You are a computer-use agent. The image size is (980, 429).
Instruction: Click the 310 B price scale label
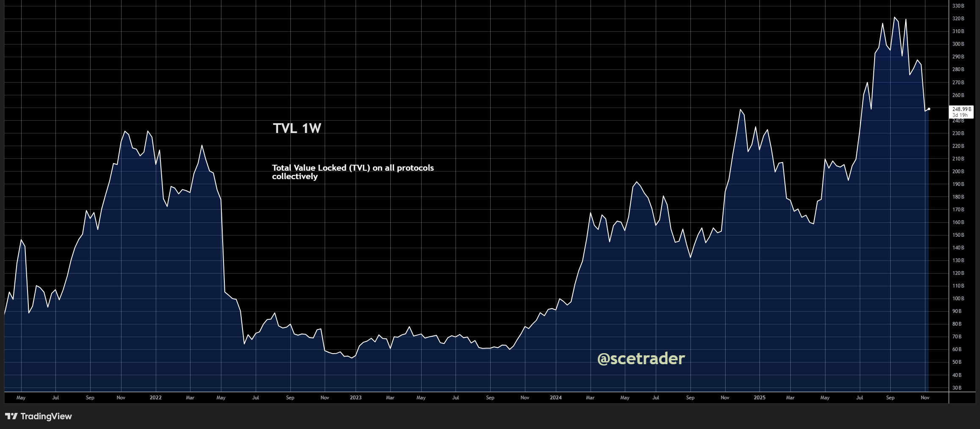(x=958, y=31)
